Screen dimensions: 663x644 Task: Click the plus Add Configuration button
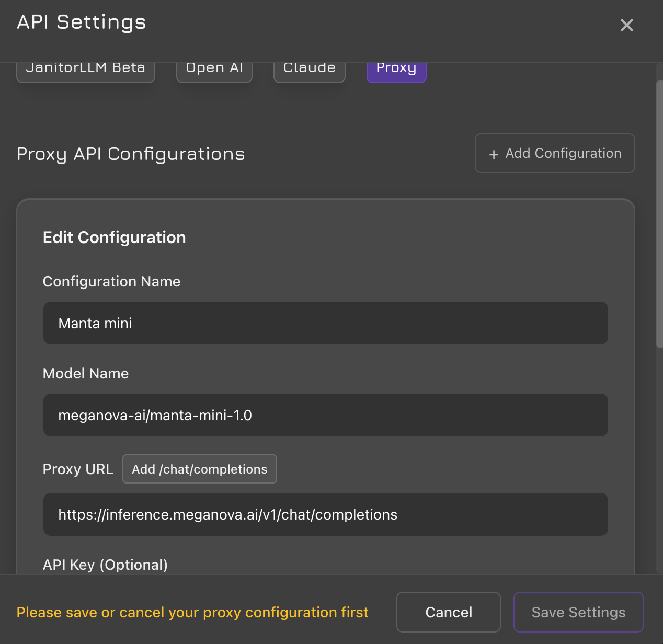click(x=555, y=153)
